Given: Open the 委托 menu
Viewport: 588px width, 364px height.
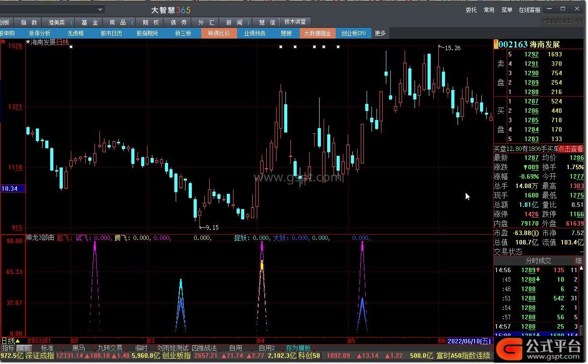Looking at the screenshot, I should (x=471, y=10).
